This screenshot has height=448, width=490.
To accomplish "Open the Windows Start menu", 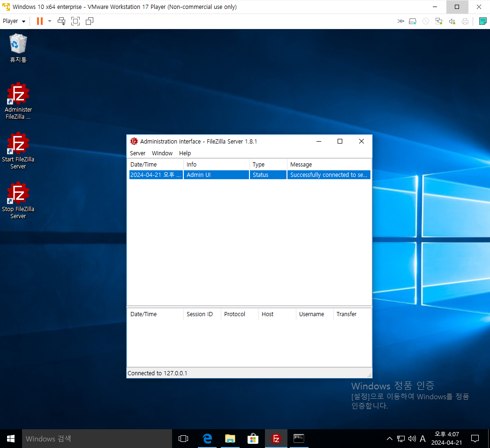I will (x=11, y=439).
